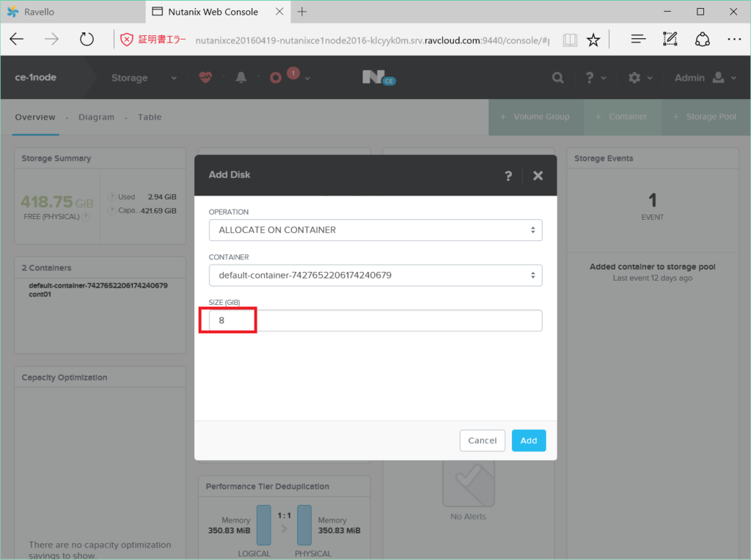
Task: Switch to the Table tab
Action: click(150, 117)
